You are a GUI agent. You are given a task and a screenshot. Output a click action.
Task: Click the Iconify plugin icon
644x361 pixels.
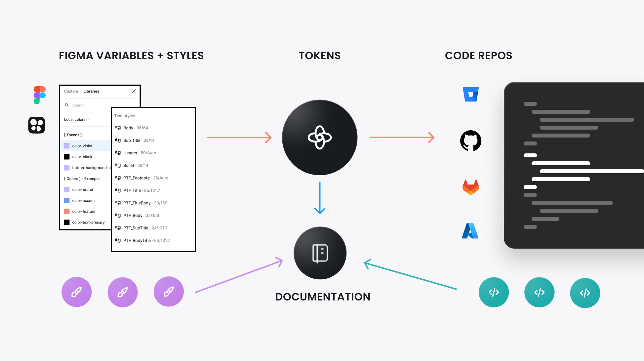[x=37, y=125]
